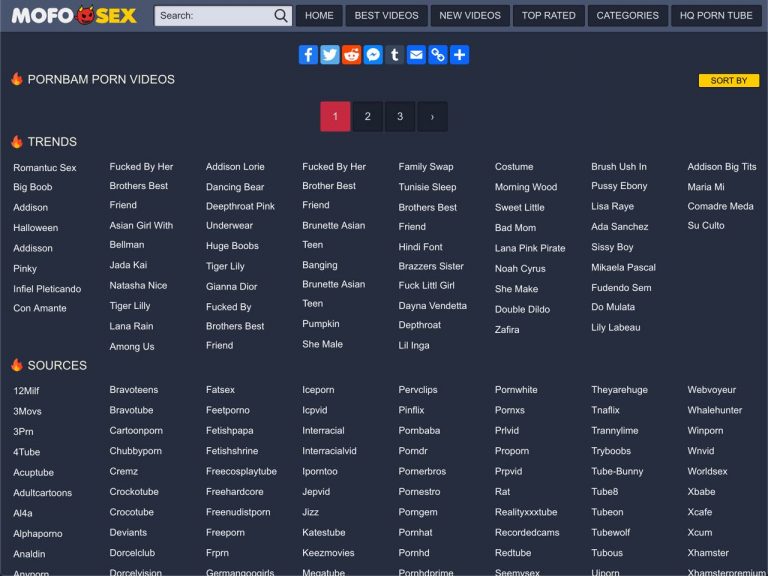768x576 pixels.
Task: Open the Pinflix source link
Action: pos(411,410)
